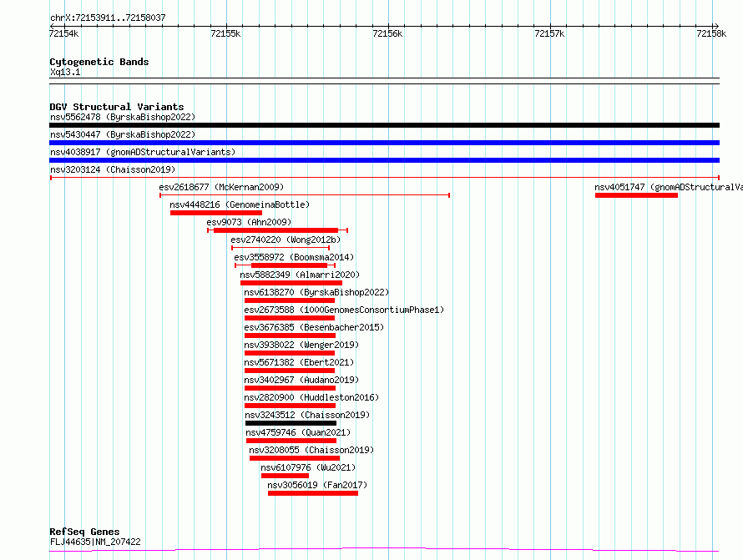The image size is (743, 560).
Task: Select the esv2740220 Wong2012b label
Action: tap(286, 240)
